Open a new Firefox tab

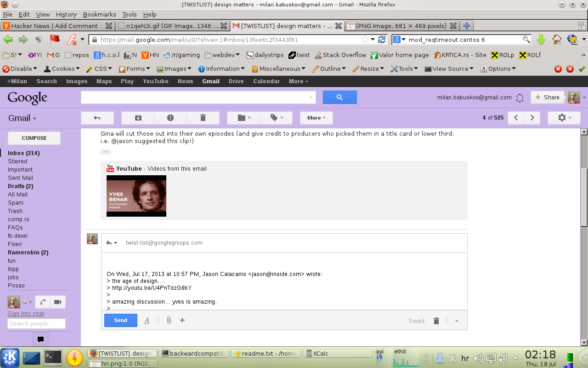pyautogui.click(x=467, y=26)
